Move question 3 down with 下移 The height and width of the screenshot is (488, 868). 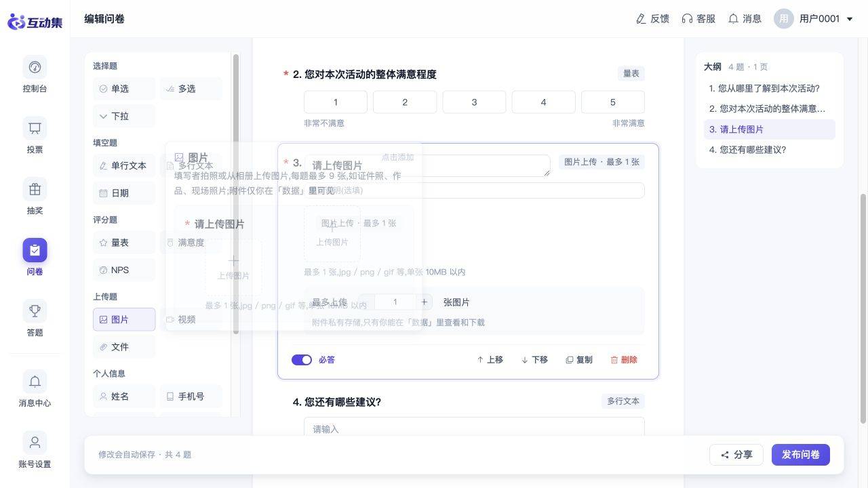(x=534, y=360)
